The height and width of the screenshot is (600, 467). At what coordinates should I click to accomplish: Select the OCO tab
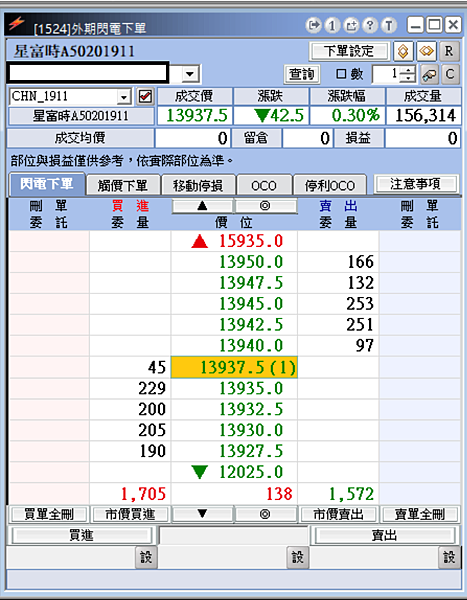pyautogui.click(x=264, y=186)
